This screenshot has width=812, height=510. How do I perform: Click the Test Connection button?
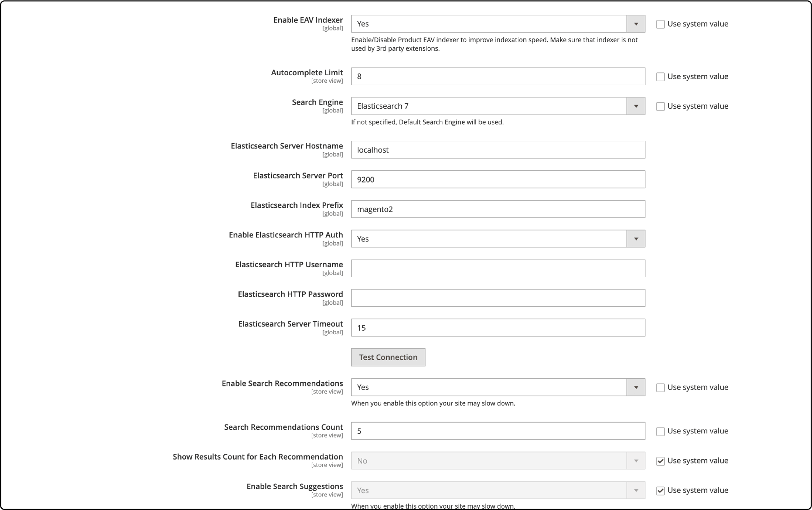pos(388,357)
